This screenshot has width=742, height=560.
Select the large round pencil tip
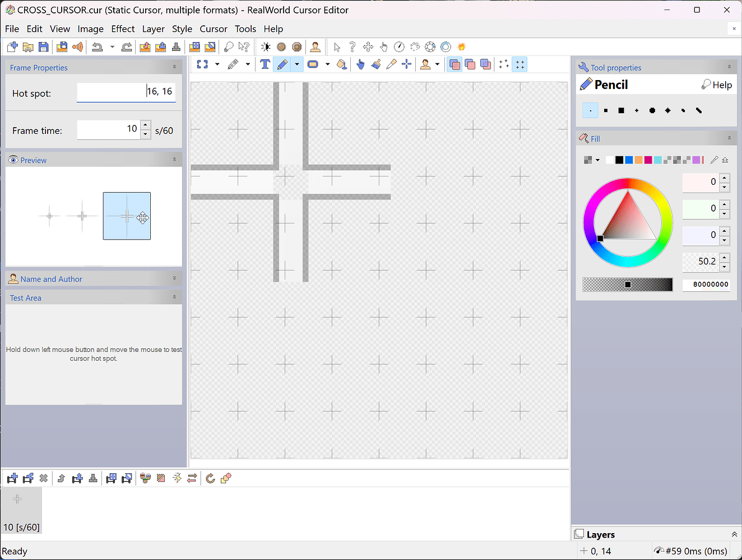point(652,110)
